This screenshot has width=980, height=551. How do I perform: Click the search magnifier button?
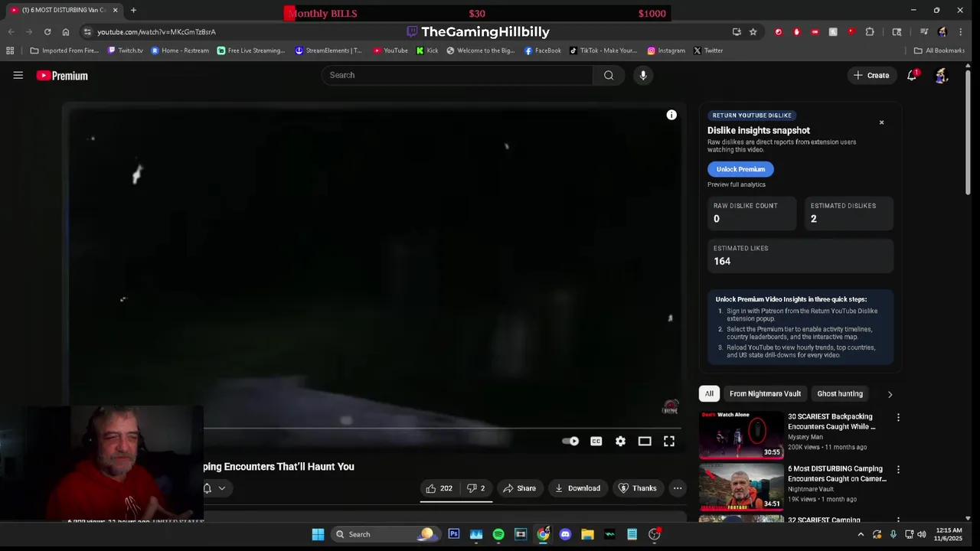click(x=609, y=75)
